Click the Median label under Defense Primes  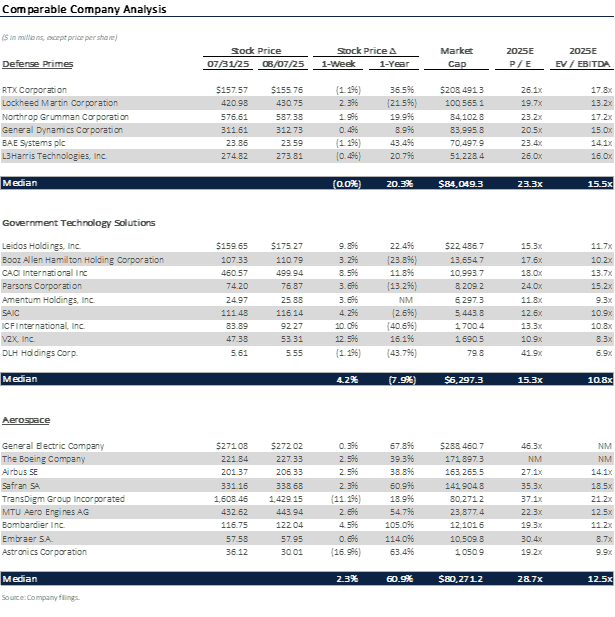click(x=19, y=184)
